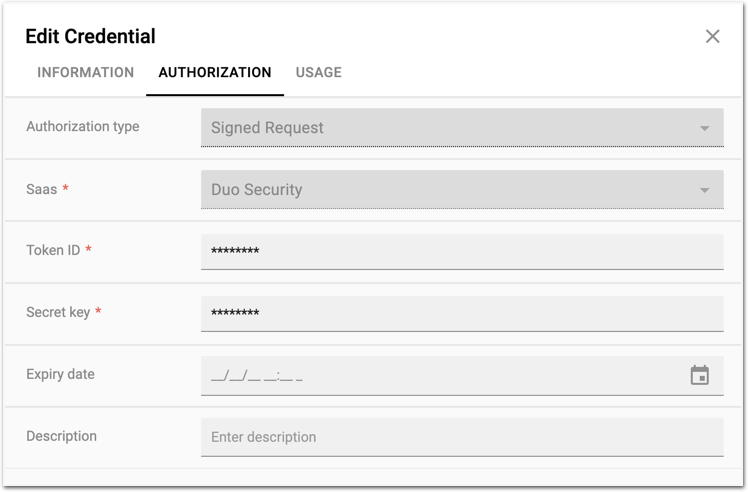Image resolution: width=748 pixels, height=492 pixels.
Task: Expand the Saas dropdown arrow
Action: (704, 191)
